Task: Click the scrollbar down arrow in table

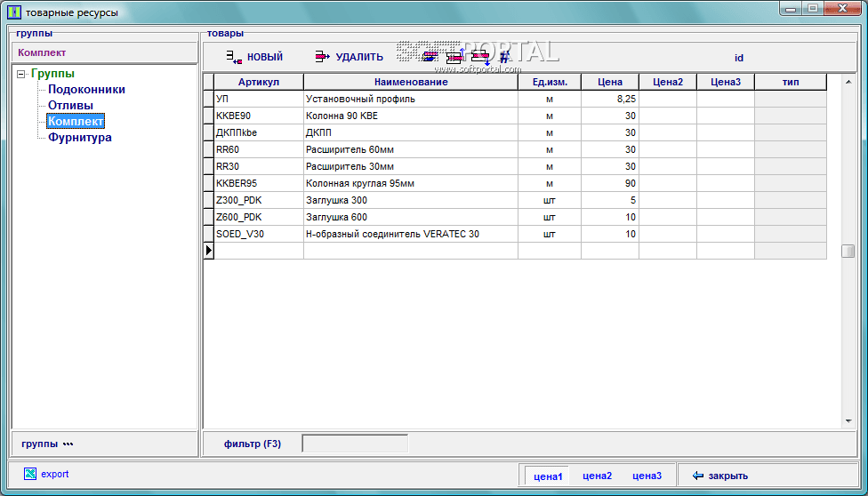Action: pos(848,421)
